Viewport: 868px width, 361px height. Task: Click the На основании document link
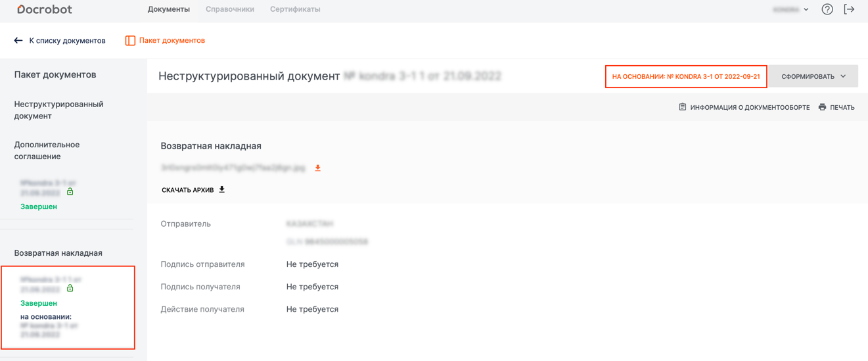(x=685, y=76)
